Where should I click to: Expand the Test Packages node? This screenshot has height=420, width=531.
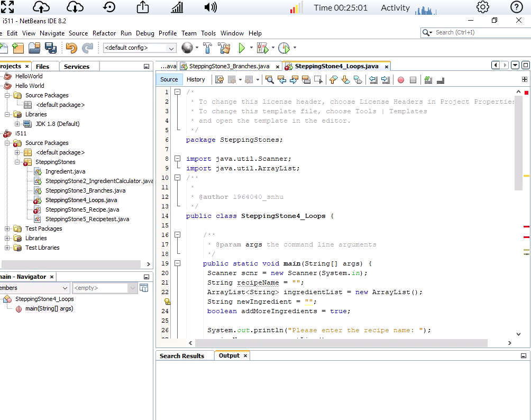point(7,229)
